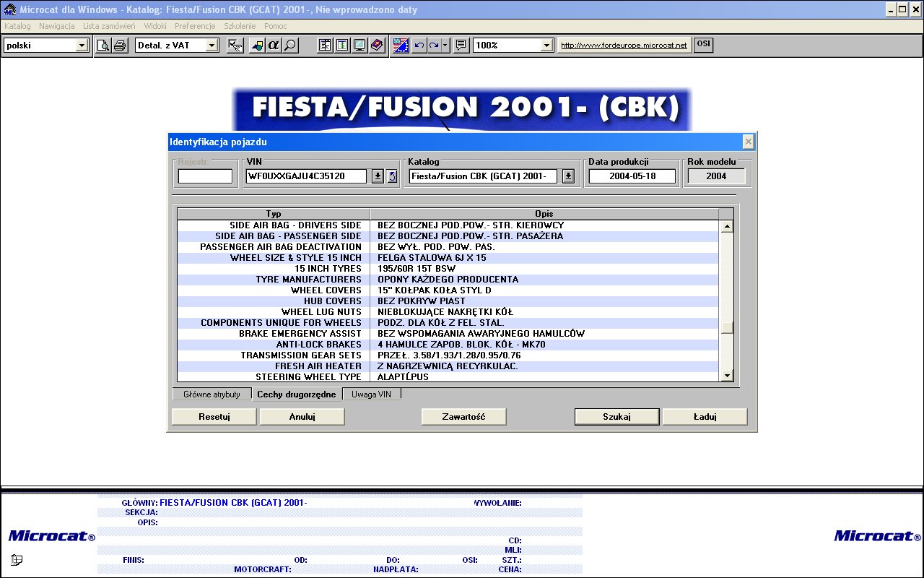Open the Widoki menu
Image resolution: width=924 pixels, height=578 pixels.
pyautogui.click(x=155, y=26)
